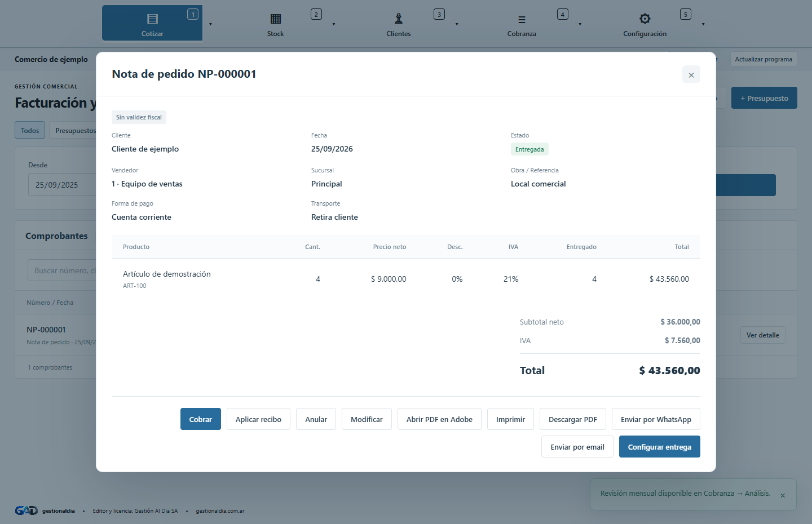This screenshot has height=524, width=812.
Task: Open the gestionaldia.com.ar link
Action: point(220,511)
